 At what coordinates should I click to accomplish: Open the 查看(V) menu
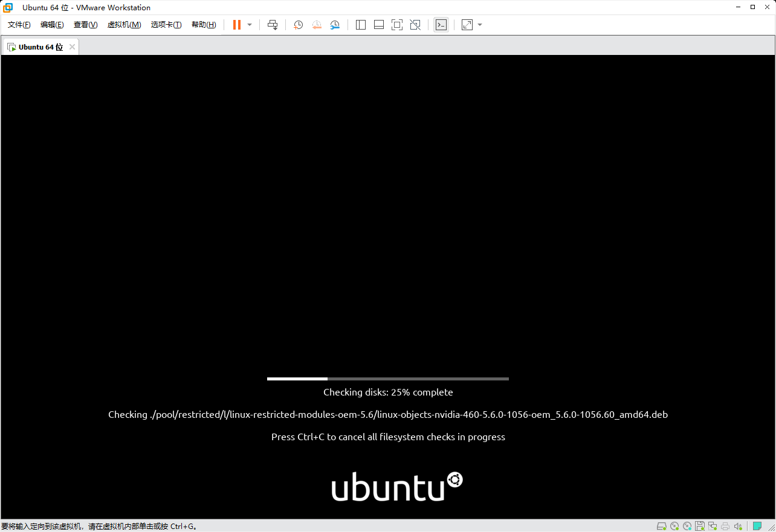coord(85,25)
